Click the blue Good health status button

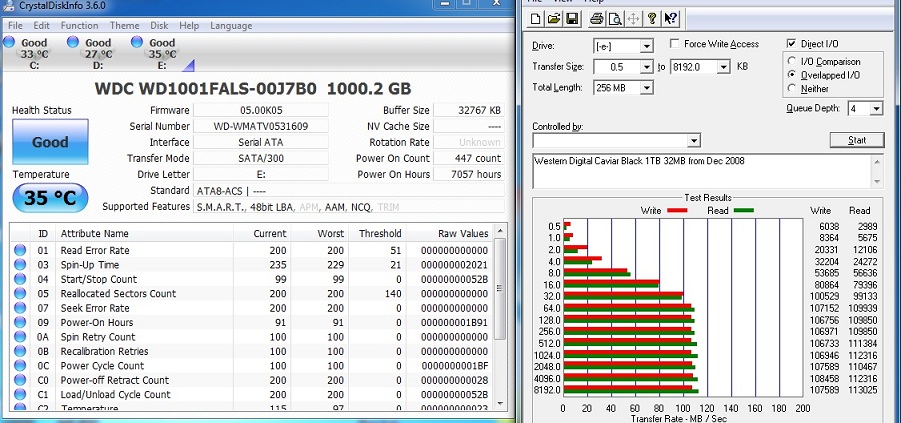coord(50,142)
